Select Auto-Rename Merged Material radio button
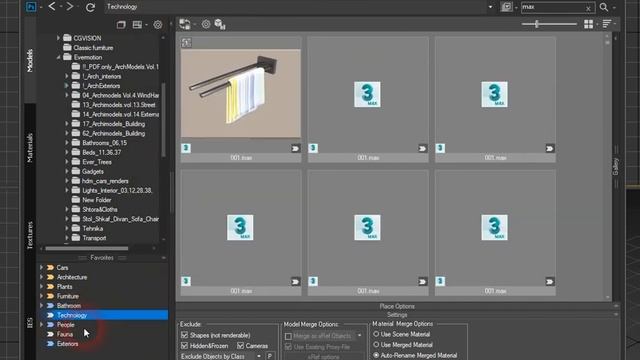Image resolution: width=640 pixels, height=360 pixels. (376, 356)
